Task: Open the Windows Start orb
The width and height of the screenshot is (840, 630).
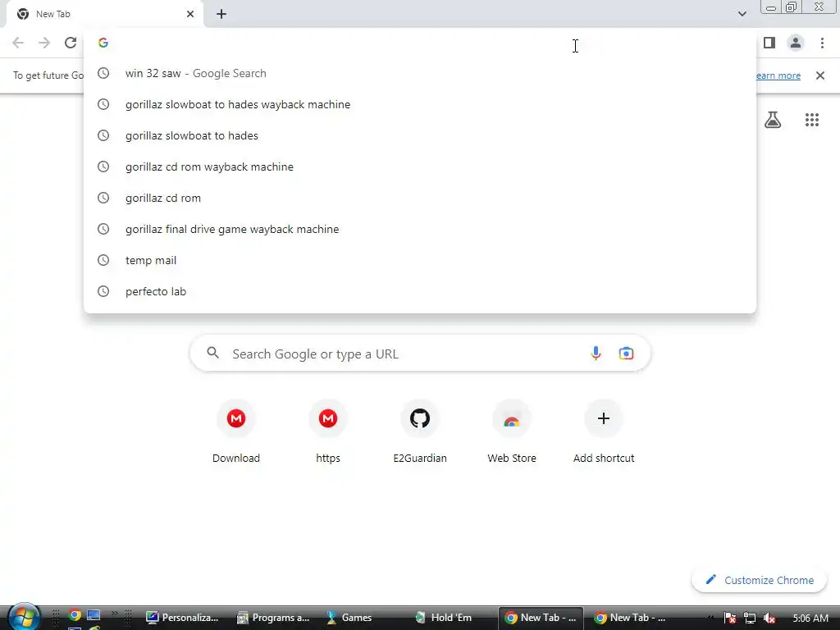Action: (24, 617)
